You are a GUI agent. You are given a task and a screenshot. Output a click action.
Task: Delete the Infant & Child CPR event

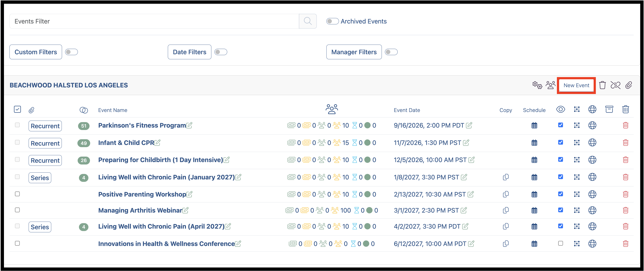[626, 143]
